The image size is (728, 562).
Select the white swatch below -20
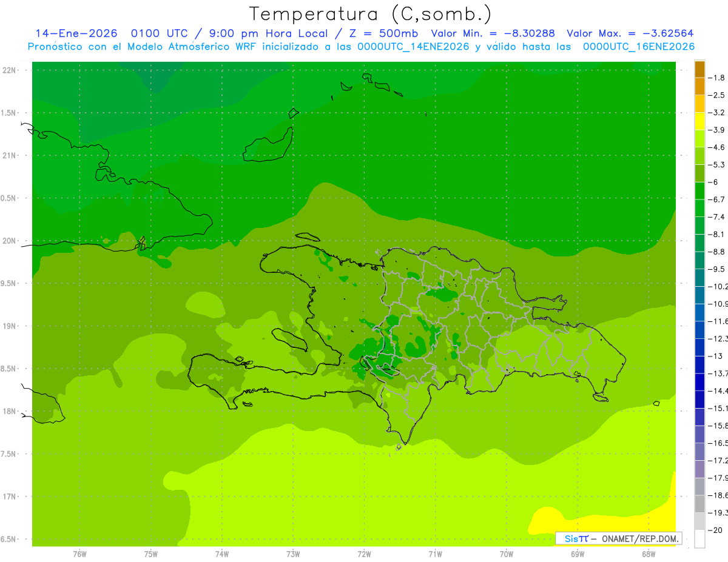[699, 538]
